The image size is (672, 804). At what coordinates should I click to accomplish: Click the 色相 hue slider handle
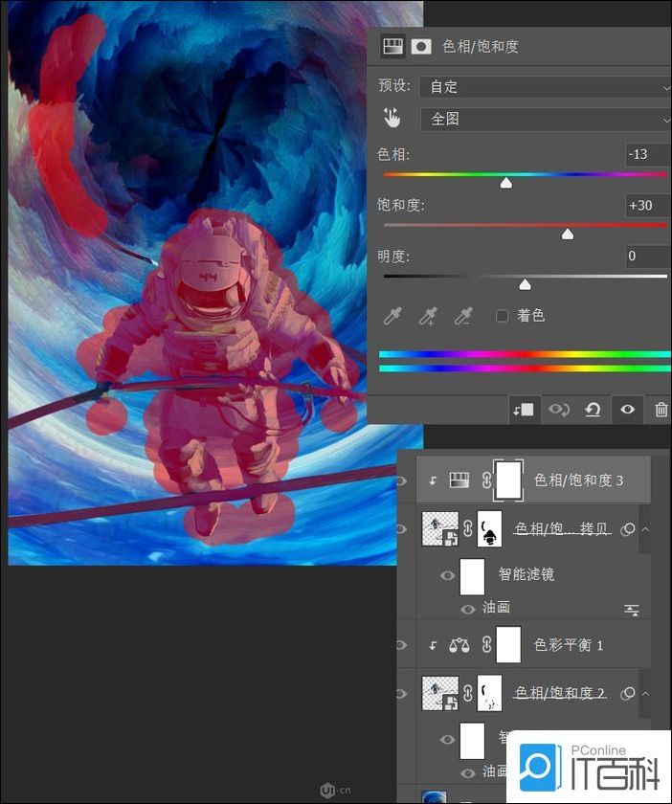click(506, 183)
